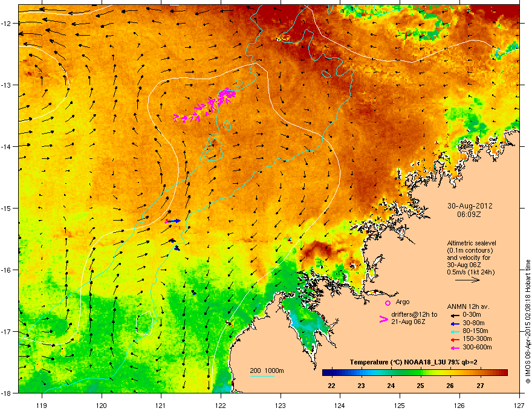Click the colorbar tick label 23
Screen dimensions: 532x411
[361, 386]
